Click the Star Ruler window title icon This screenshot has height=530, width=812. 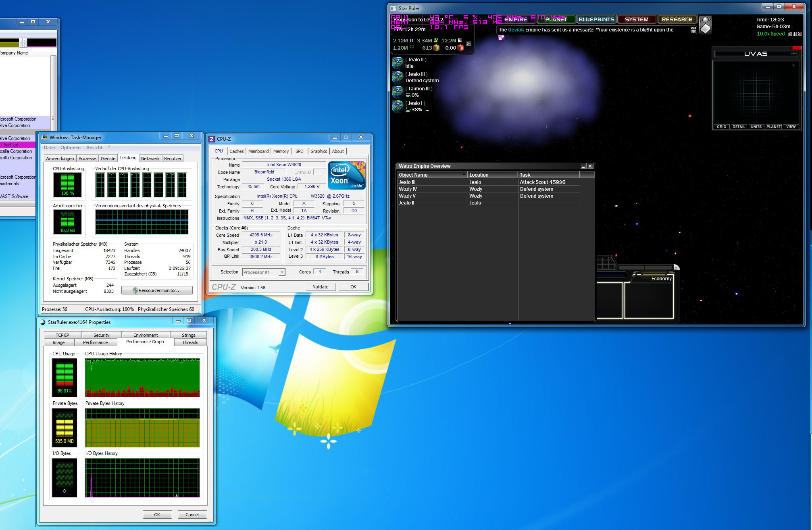tap(394, 8)
